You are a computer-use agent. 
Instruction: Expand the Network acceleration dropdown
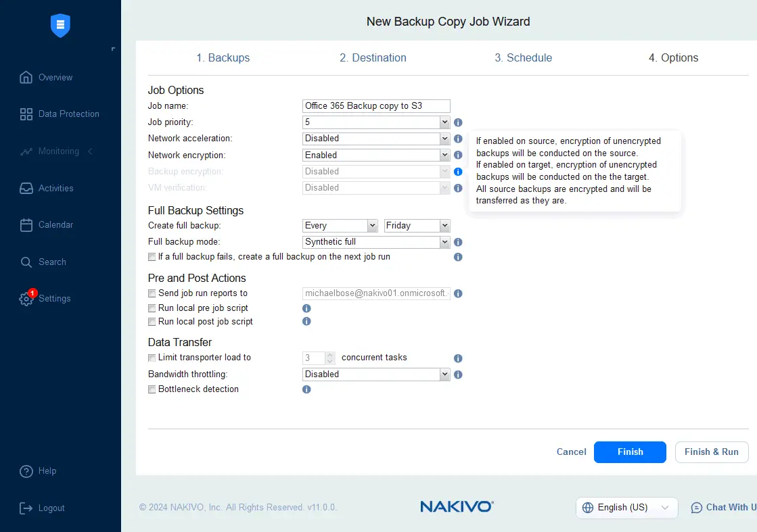pyautogui.click(x=376, y=139)
